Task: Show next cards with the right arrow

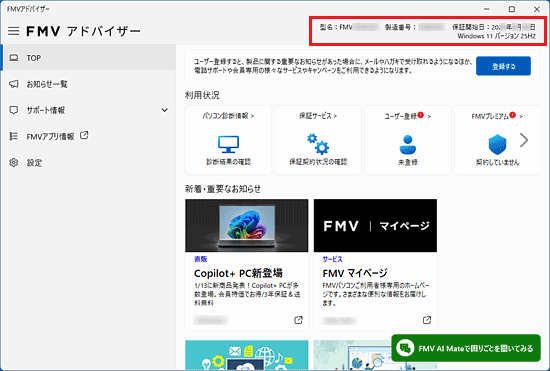Action: coord(524,140)
